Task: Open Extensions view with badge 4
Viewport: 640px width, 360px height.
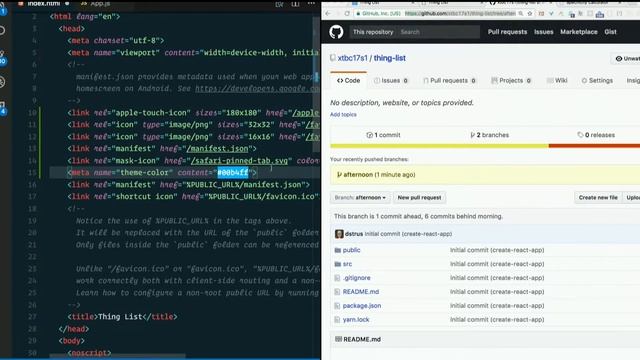Action: (3, 107)
